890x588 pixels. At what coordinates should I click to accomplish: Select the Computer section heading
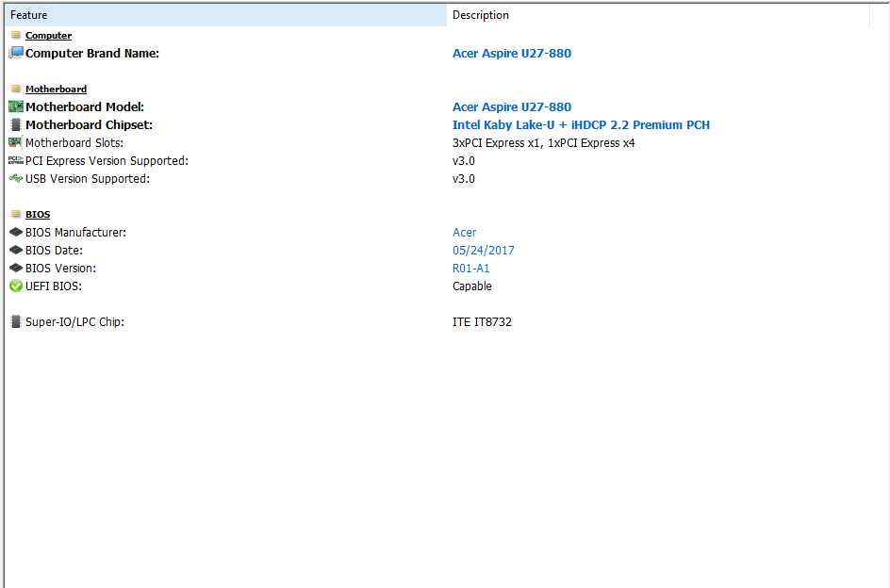click(48, 35)
